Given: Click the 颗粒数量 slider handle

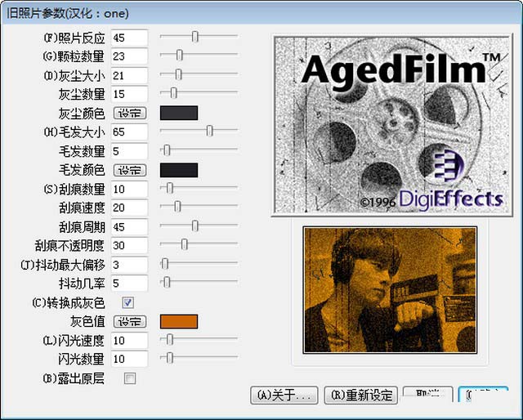Looking at the screenshot, I should [180, 55].
